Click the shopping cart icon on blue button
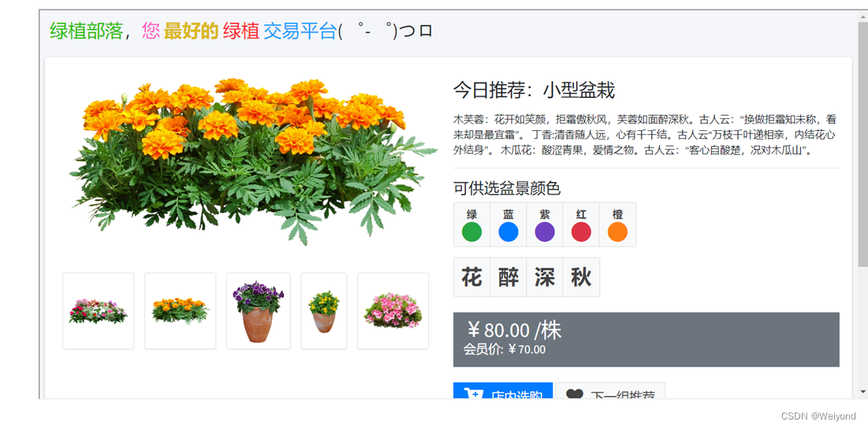This screenshot has width=868, height=429. click(473, 394)
